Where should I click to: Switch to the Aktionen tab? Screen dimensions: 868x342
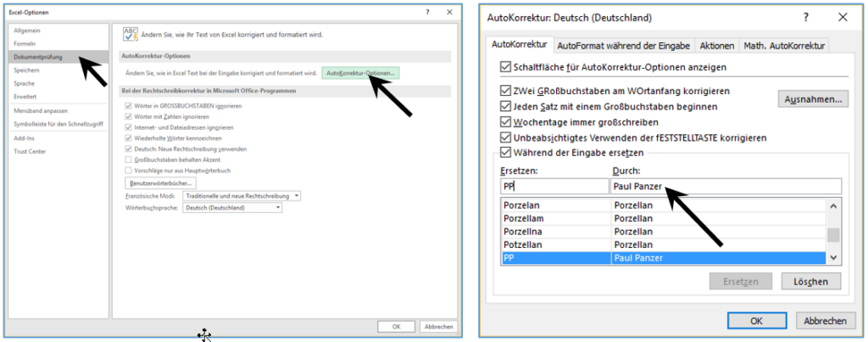[x=717, y=46]
